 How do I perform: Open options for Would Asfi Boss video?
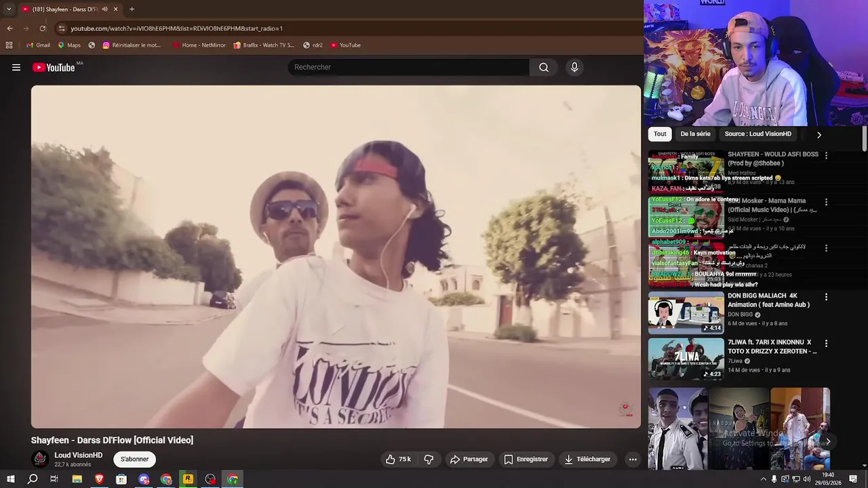point(826,155)
